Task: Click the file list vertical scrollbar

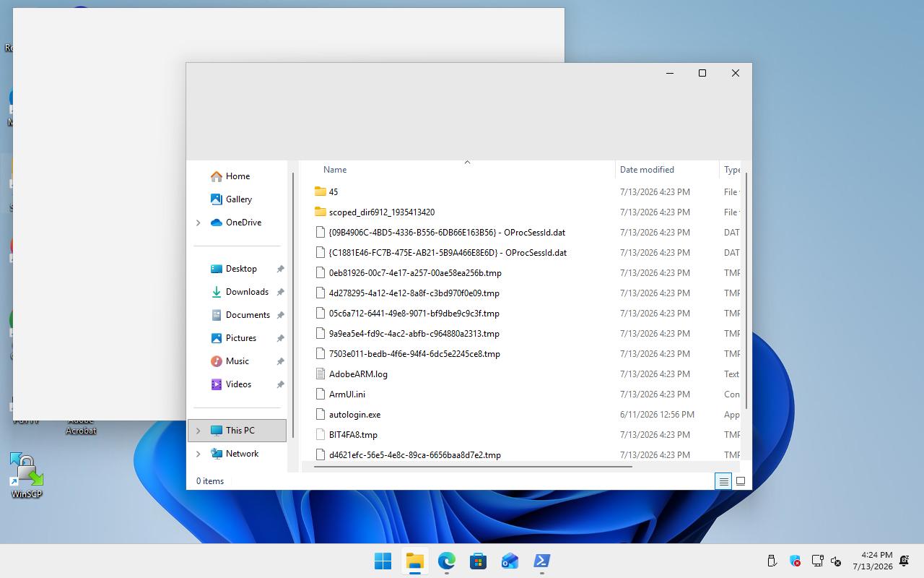Action: point(746,290)
